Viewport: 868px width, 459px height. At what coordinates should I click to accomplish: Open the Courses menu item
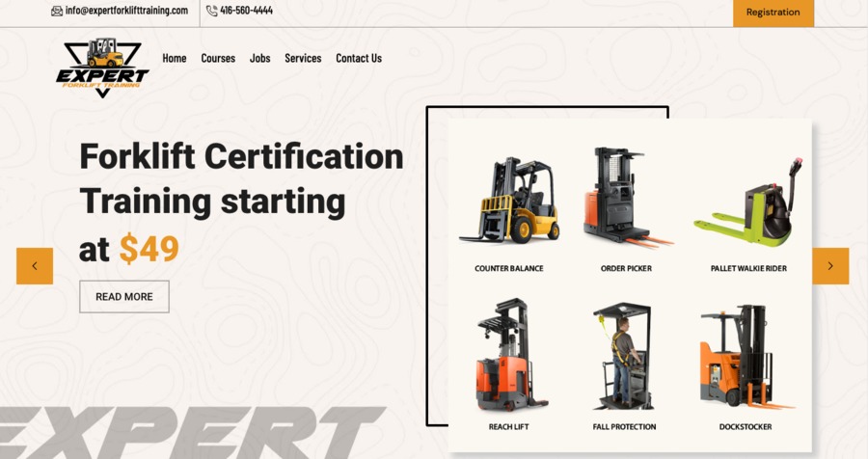[x=218, y=58]
